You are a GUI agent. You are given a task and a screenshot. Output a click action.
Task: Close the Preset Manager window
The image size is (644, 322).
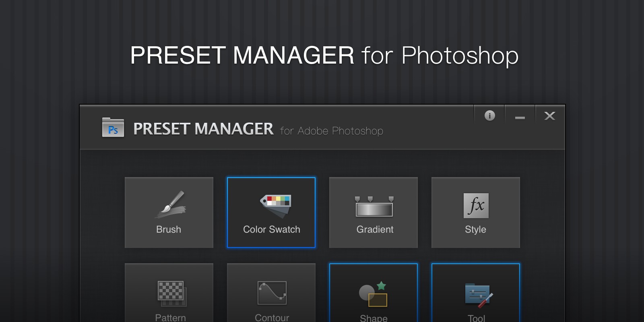550,116
